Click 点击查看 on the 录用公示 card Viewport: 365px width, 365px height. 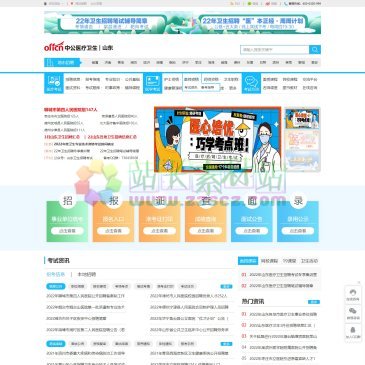click(x=298, y=231)
